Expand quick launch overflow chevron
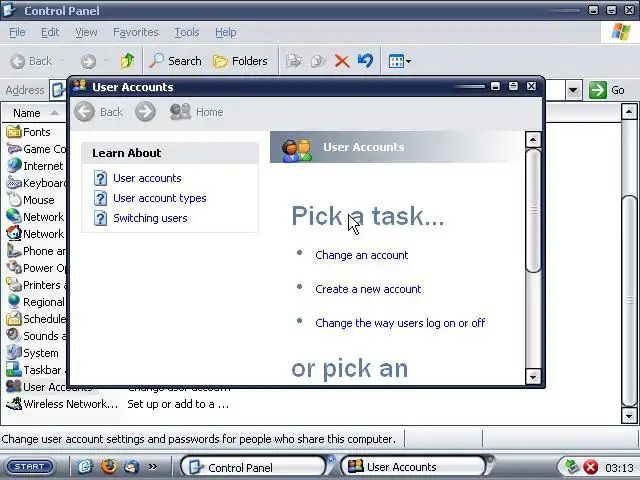This screenshot has width=640, height=480. tap(153, 467)
